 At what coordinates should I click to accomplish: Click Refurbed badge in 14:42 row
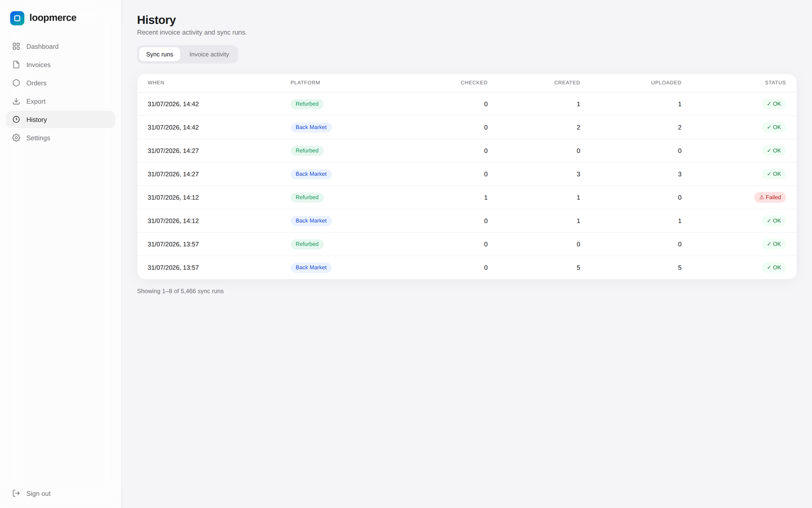[x=307, y=104]
